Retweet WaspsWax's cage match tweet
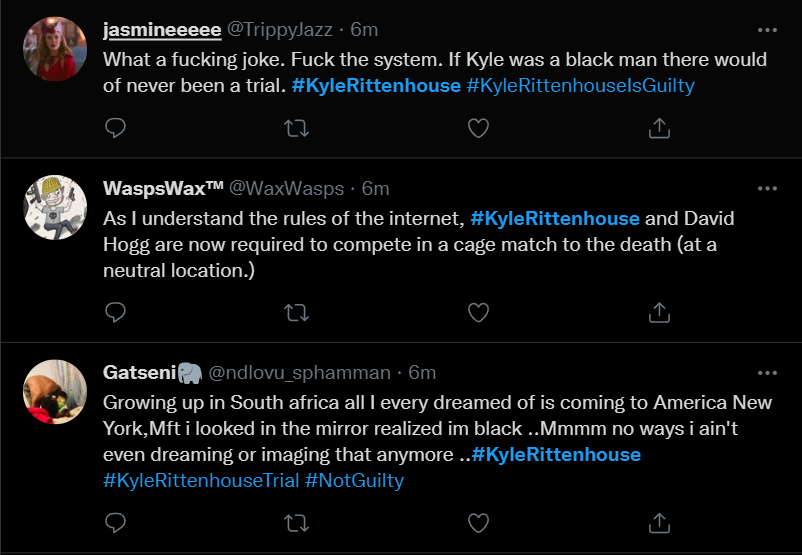The height and width of the screenshot is (555, 802). pos(296,313)
